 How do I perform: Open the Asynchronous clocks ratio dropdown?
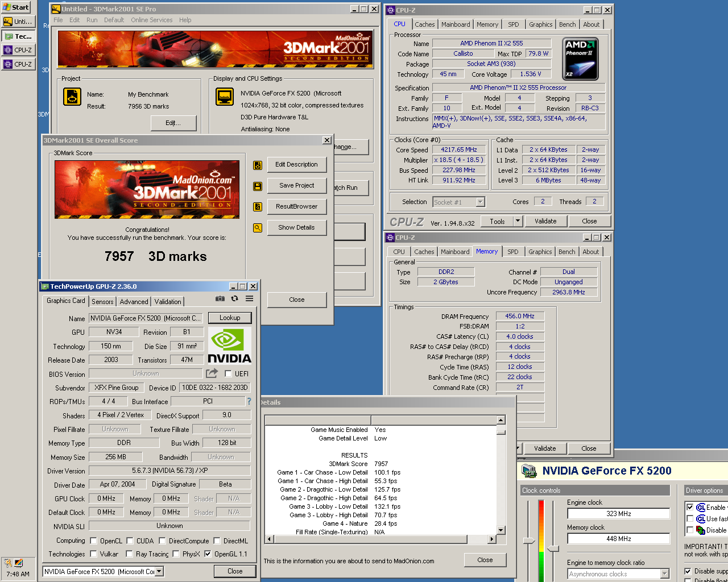pyautogui.click(x=665, y=574)
